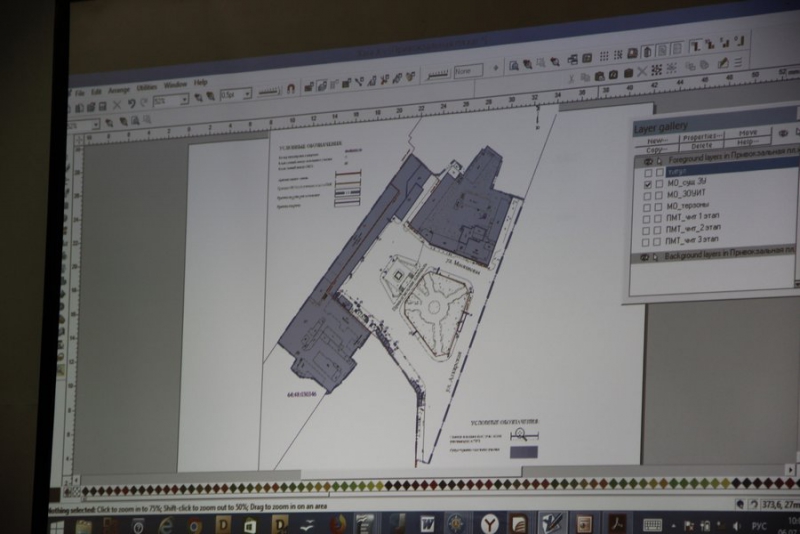The image size is (800, 534).
Task: Click the eye icon on Foreground layers header
Action: click(647, 160)
